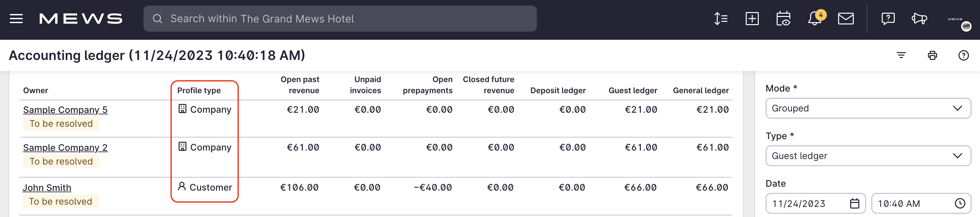Expand the Type dropdown set to Guest ledger
This screenshot has width=980, height=217.
tap(868, 156)
